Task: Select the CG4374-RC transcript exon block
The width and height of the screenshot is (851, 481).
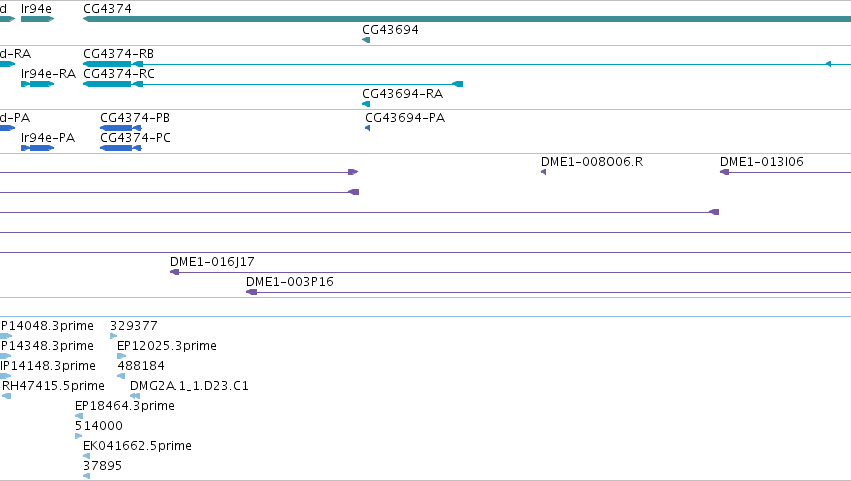Action: [x=107, y=84]
